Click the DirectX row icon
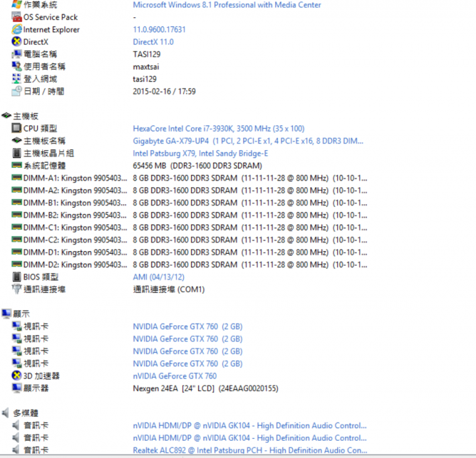The width and height of the screenshot is (476, 458). pos(17,42)
